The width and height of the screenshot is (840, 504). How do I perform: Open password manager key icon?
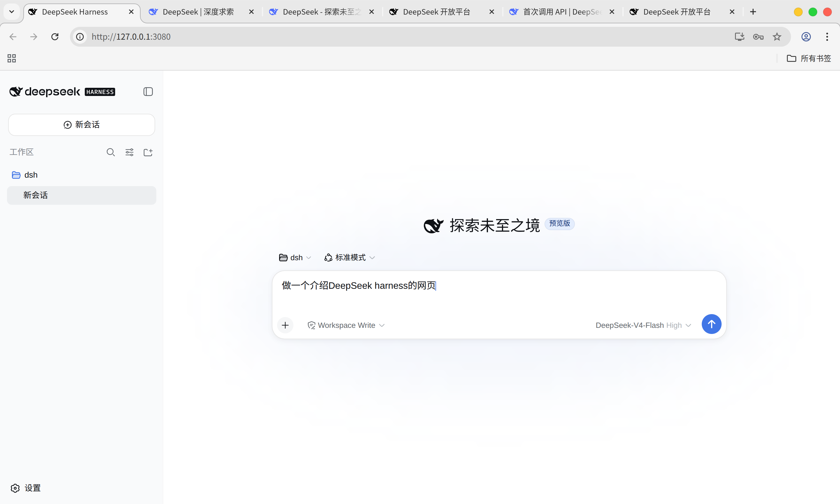[758, 37]
